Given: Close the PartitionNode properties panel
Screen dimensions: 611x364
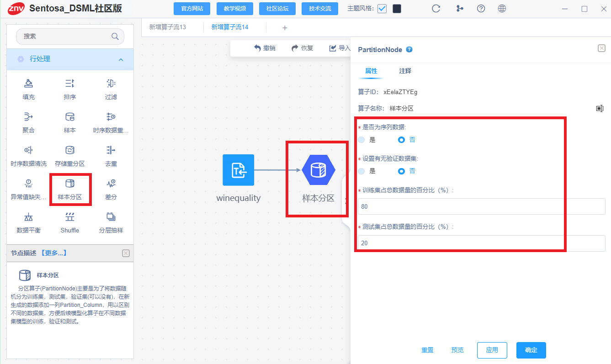Looking at the screenshot, I should [x=601, y=48].
